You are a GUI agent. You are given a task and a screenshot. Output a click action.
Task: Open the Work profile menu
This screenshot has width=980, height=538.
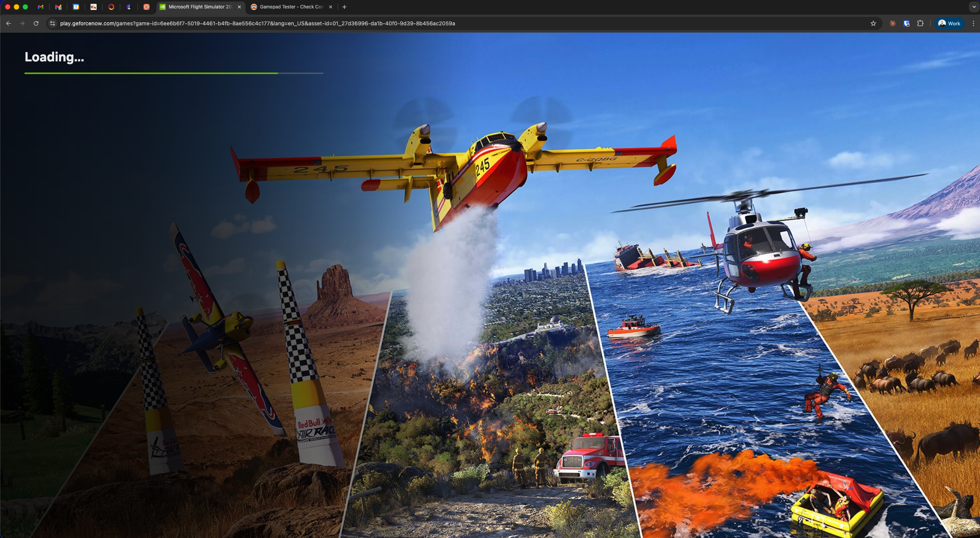949,23
